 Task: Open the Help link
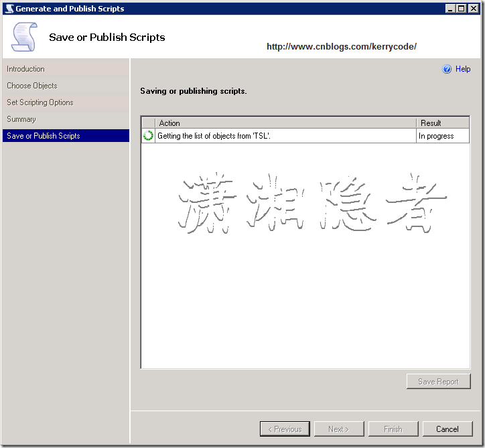click(463, 69)
